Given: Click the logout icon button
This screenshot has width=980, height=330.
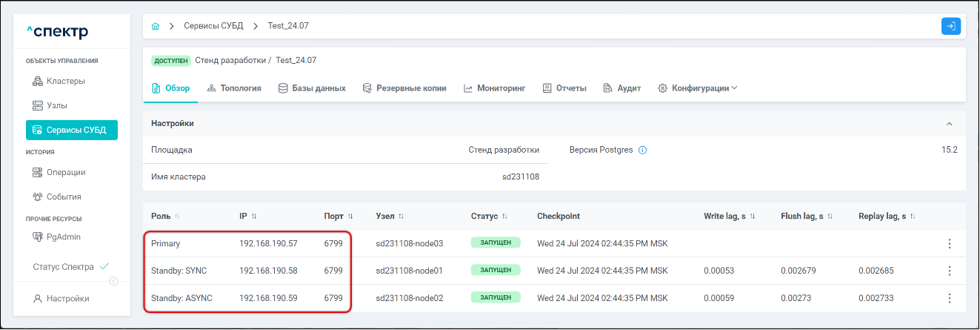Looking at the screenshot, I should click(x=950, y=26).
